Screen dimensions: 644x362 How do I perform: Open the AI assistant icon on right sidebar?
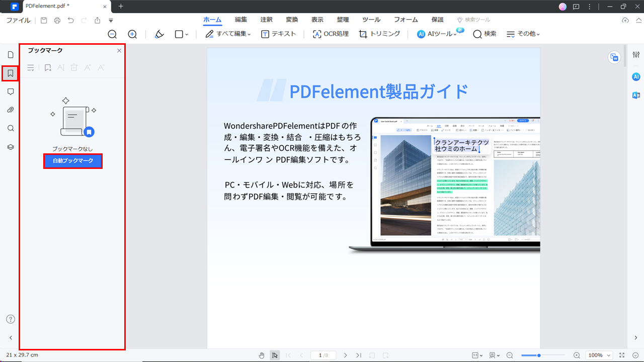click(636, 76)
